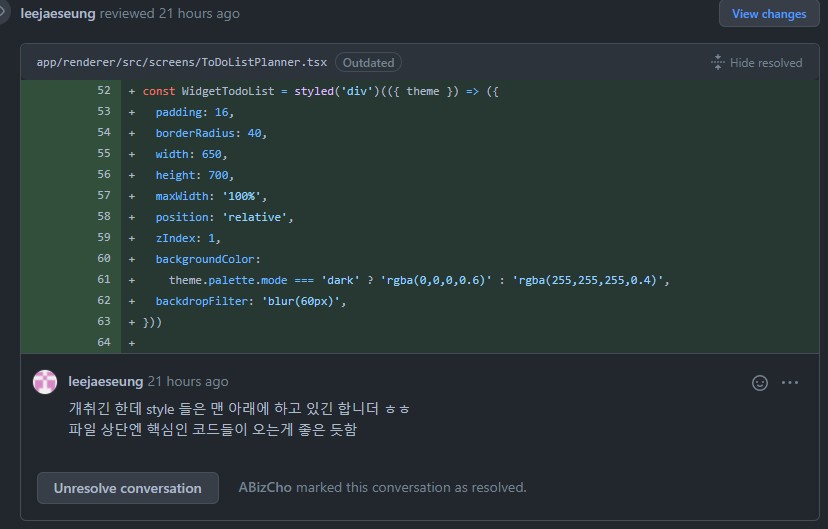828x529 pixels.
Task: Click Unresolve conversation button
Action: pyautogui.click(x=128, y=488)
